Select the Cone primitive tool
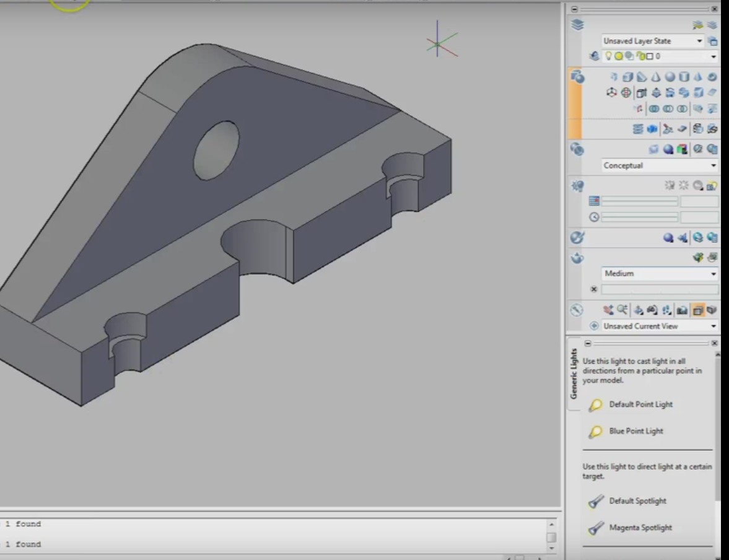 point(656,77)
